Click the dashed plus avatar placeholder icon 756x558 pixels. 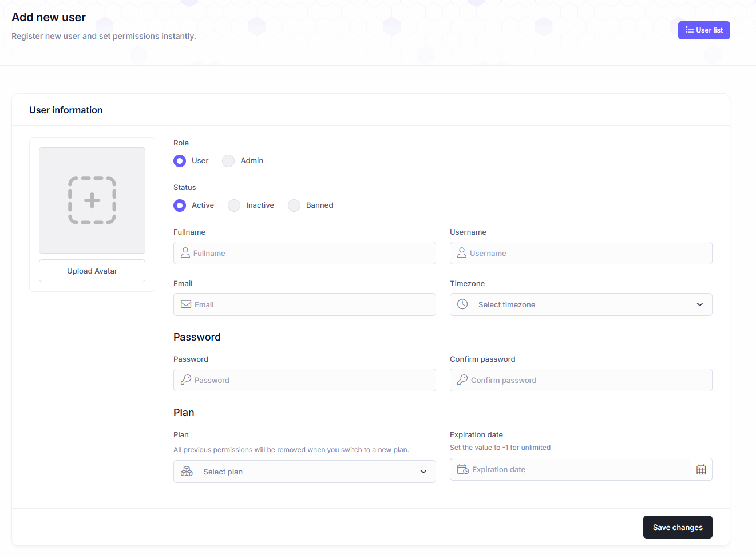[x=92, y=200]
